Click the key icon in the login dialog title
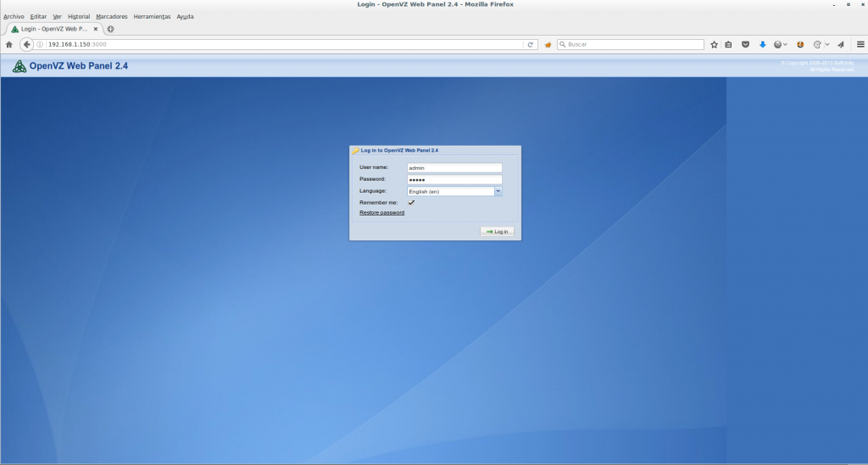 pos(355,150)
